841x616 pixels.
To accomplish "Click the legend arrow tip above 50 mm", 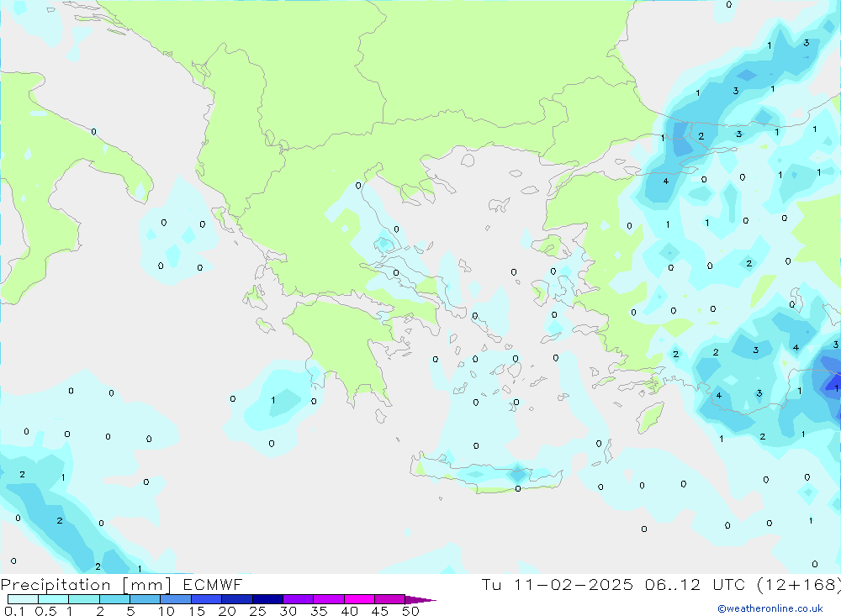I will tap(420, 599).
